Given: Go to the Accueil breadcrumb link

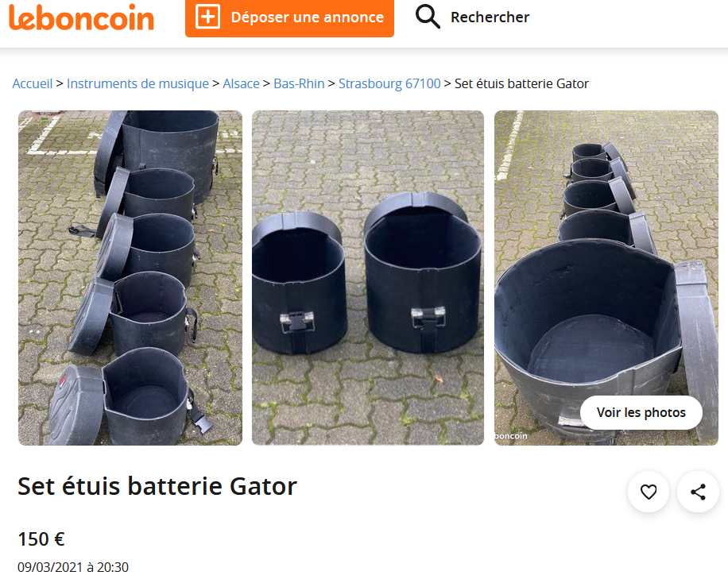Looking at the screenshot, I should point(33,83).
